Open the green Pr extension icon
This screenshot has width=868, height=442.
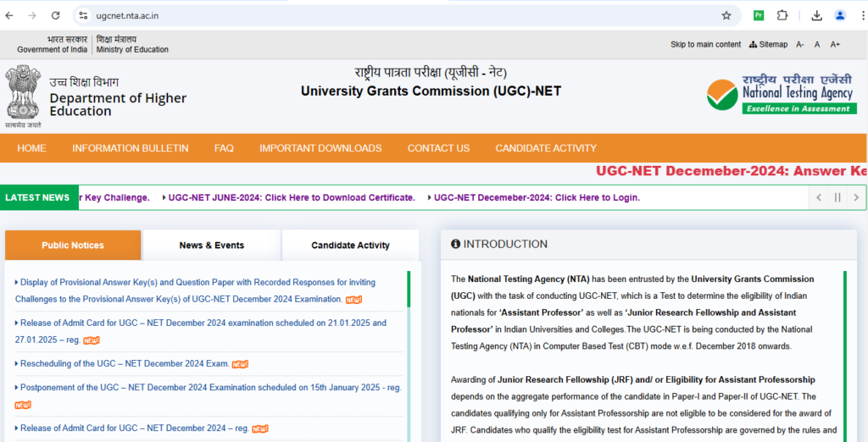point(759,15)
